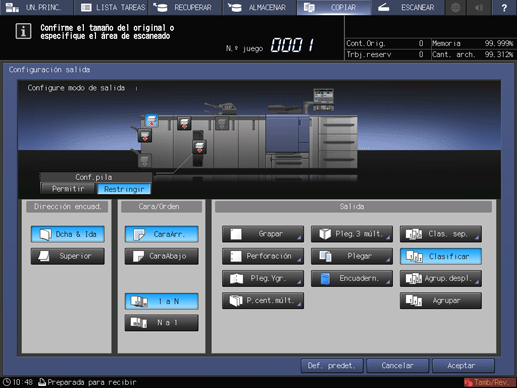Enable Agrupar group output
The width and height of the screenshot is (517, 388).
click(x=441, y=300)
